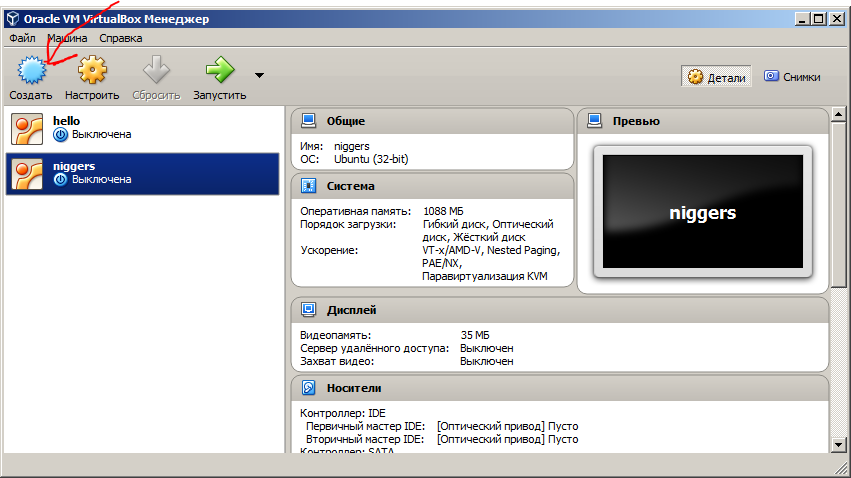Click the VirtualBox cube icon in the title bar
This screenshot has height=478, width=851.
(x=12, y=19)
